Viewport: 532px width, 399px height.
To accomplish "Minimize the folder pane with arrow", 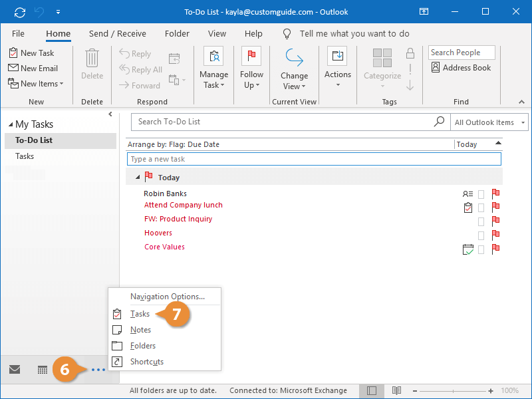I will click(110, 114).
